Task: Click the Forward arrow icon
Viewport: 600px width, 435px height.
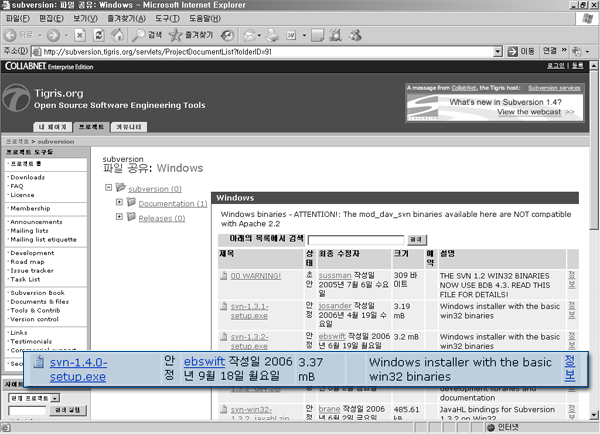Action: coord(53,35)
